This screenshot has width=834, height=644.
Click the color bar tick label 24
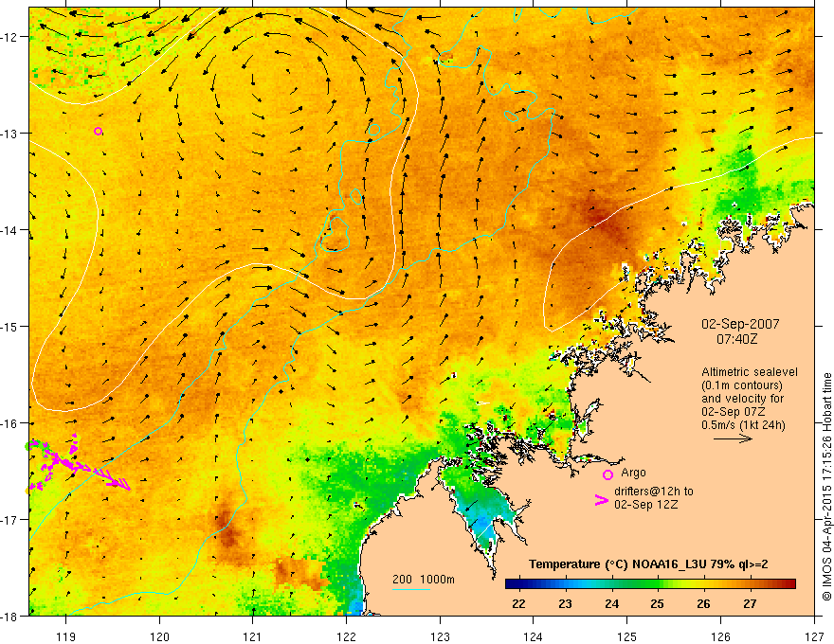click(611, 604)
